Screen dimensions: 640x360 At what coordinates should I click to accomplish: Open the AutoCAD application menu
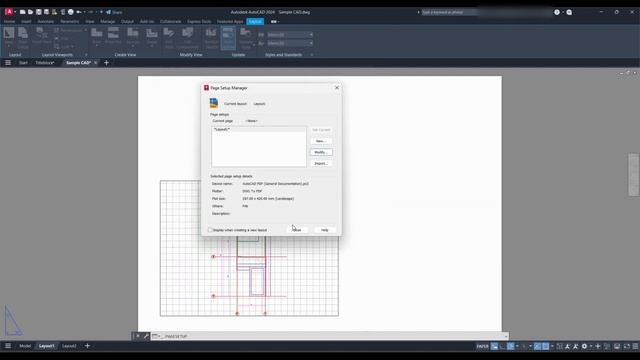(x=9, y=12)
